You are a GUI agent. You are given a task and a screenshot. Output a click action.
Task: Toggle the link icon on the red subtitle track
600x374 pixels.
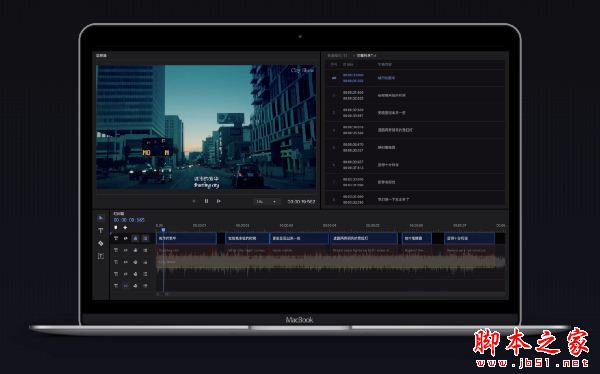click(x=126, y=250)
